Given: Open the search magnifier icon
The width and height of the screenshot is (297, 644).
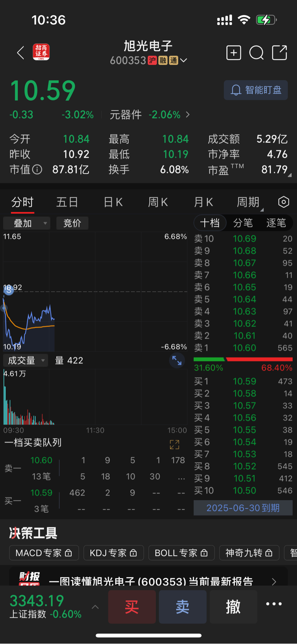Looking at the screenshot, I should [x=256, y=53].
